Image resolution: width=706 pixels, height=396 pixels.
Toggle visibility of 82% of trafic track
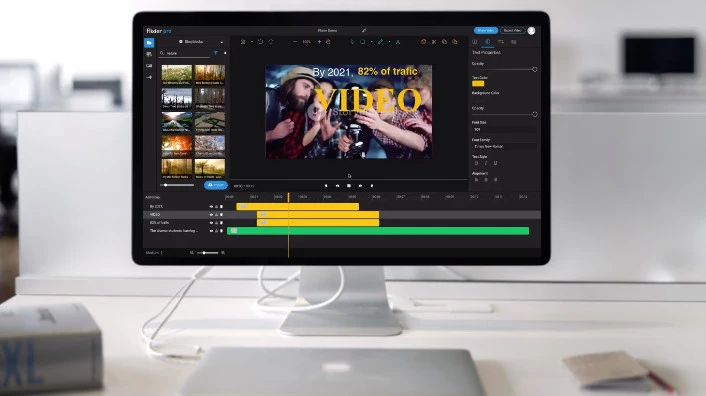(211, 223)
